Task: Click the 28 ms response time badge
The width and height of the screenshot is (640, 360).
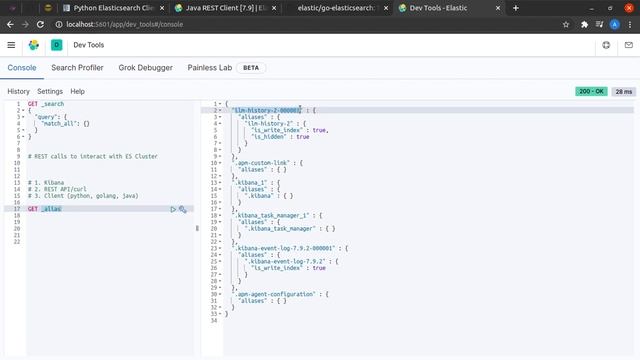Action: [x=623, y=92]
